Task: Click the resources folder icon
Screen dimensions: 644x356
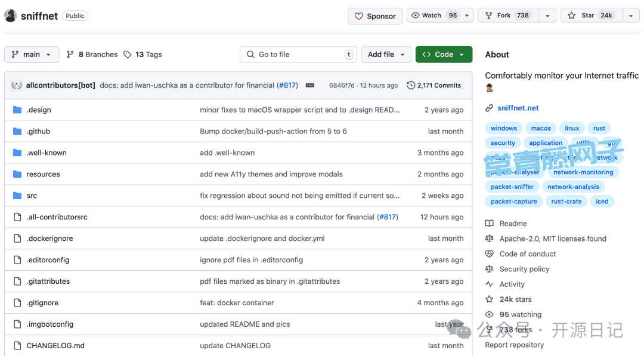Action: (17, 174)
